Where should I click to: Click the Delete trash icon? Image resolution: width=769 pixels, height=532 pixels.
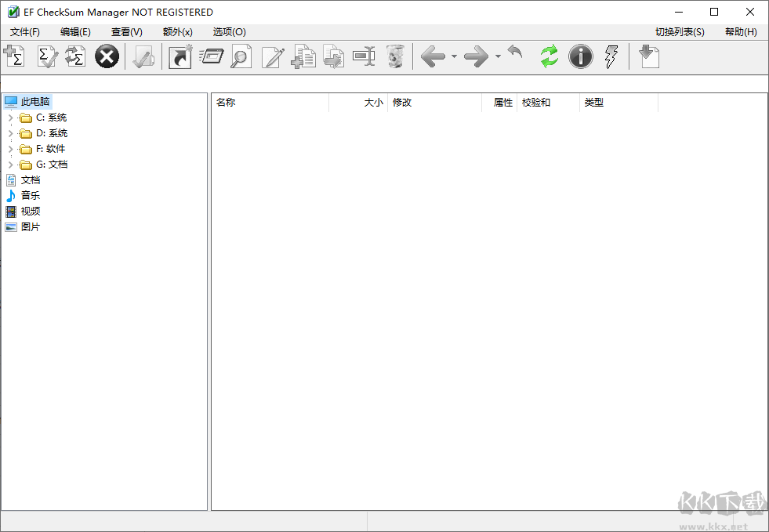[x=396, y=56]
